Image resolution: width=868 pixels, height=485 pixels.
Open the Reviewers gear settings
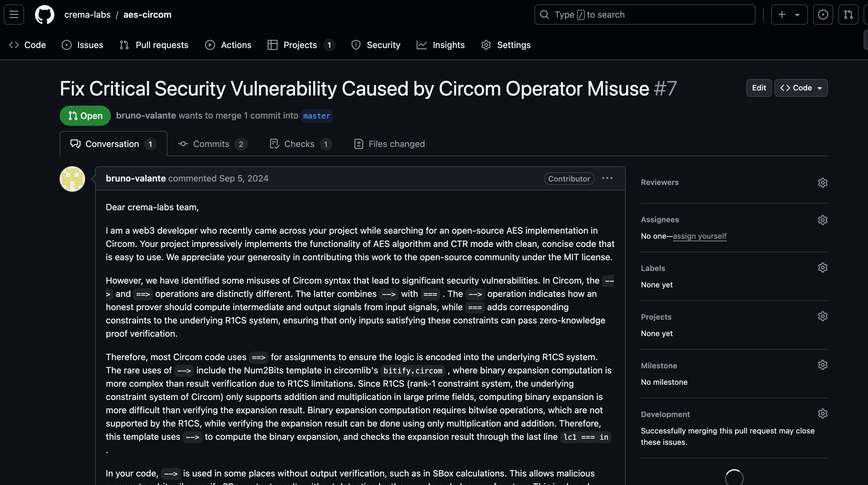coord(823,182)
